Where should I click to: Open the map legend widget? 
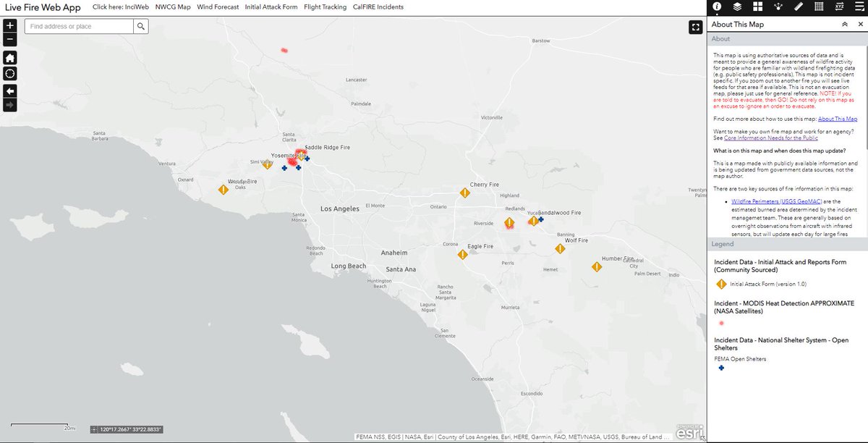(x=861, y=7)
